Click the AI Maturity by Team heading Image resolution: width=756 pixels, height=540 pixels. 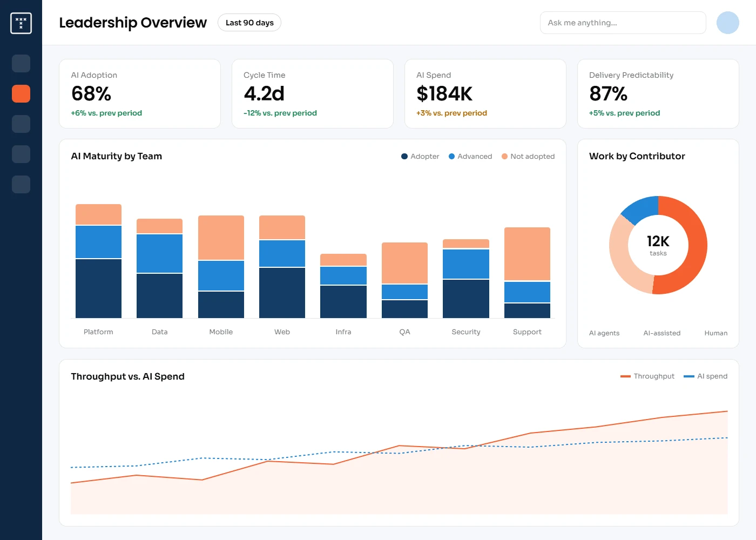tap(117, 156)
